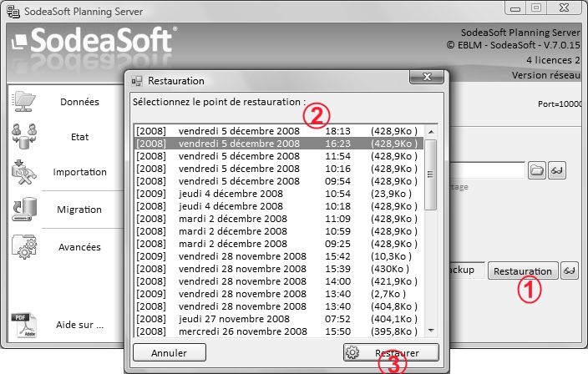
Task: Click the Port=10000 text
Action: click(560, 104)
